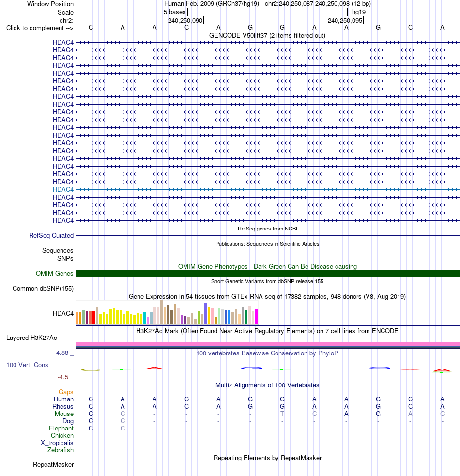Click the tall blue-violet bar in GTEx chart
460x476 pixels.
206,314
